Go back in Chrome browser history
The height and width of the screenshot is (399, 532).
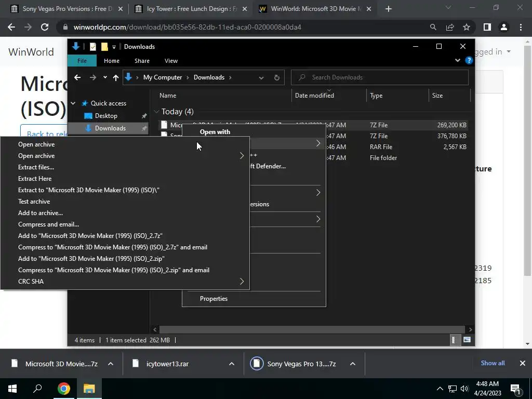point(11,27)
